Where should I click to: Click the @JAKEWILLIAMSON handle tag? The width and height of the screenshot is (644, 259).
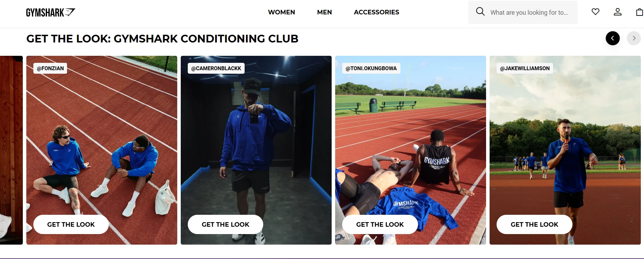[525, 68]
